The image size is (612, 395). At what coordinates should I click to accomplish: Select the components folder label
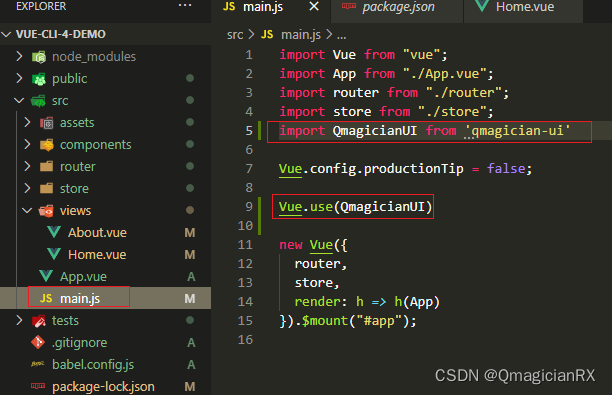coord(96,145)
